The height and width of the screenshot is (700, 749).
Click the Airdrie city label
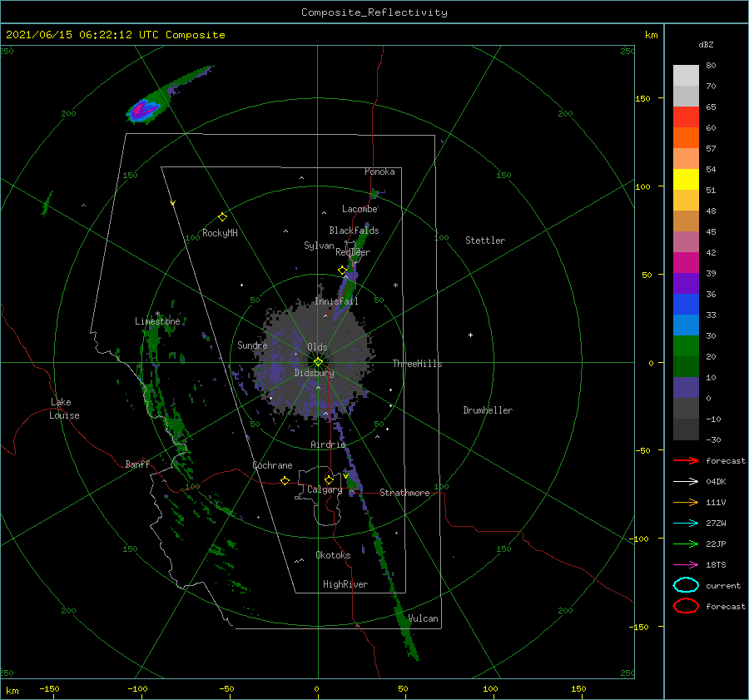pyautogui.click(x=328, y=444)
